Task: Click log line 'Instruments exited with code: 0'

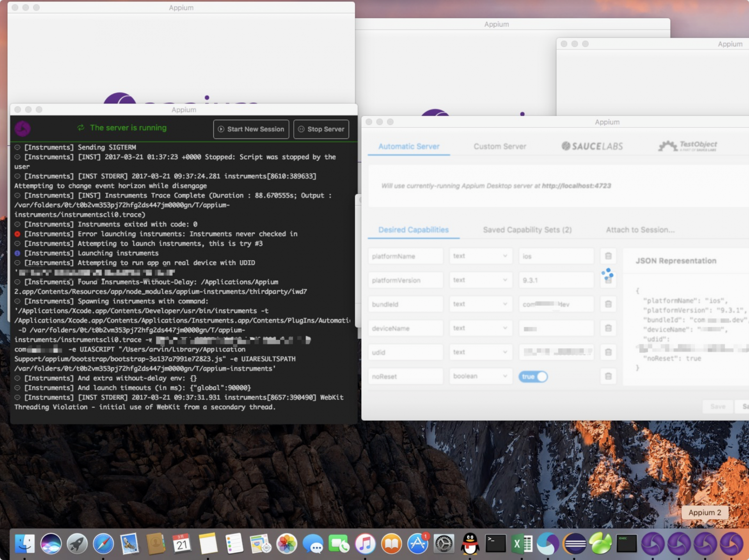Action: [111, 224]
